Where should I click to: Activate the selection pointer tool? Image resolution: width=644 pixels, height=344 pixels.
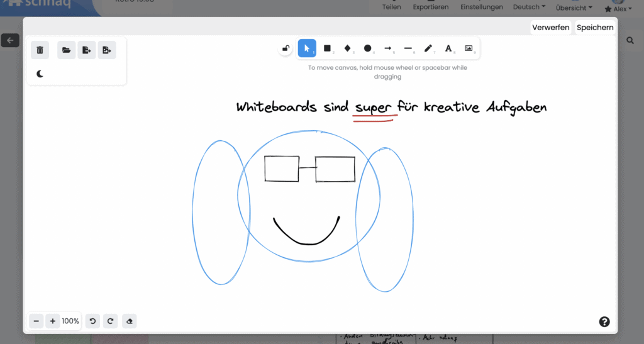click(x=307, y=48)
